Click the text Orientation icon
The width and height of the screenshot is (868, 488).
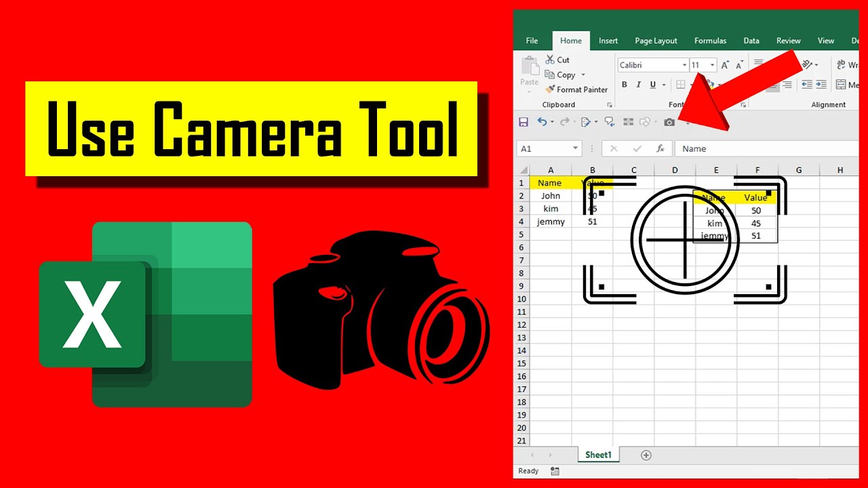tap(807, 65)
